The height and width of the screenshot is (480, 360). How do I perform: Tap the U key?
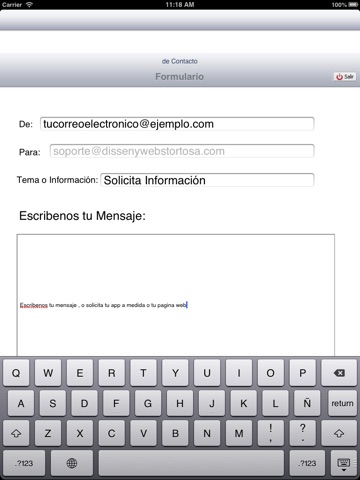tap(207, 373)
